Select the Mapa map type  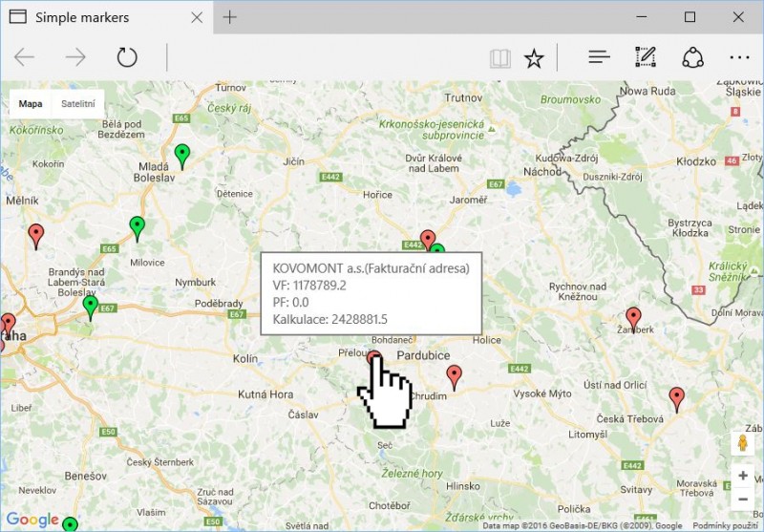(31, 104)
